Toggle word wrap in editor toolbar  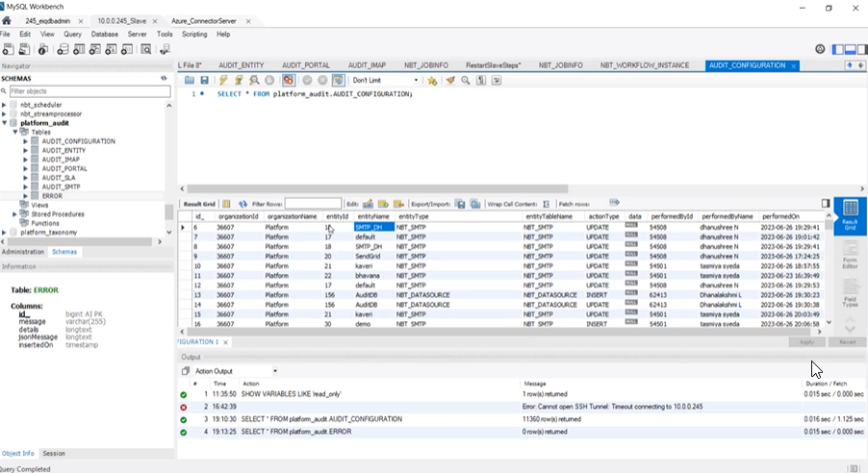497,80
